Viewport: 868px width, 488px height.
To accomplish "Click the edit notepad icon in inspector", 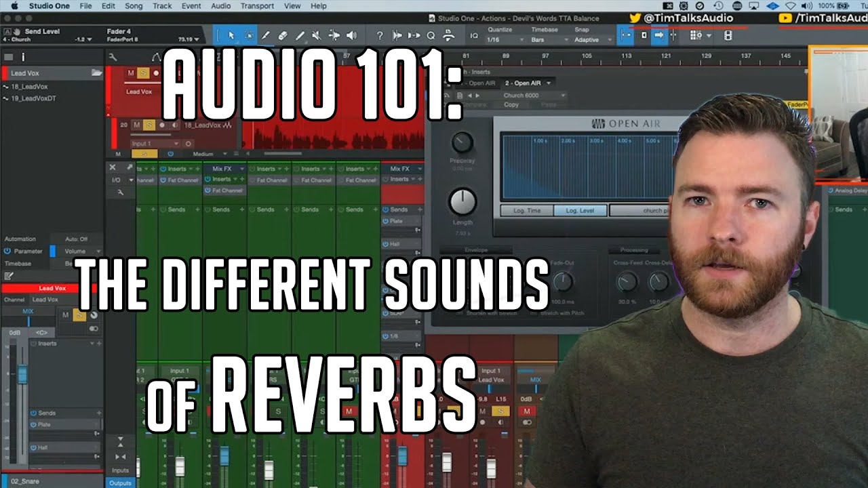I will pyautogui.click(x=9, y=276).
